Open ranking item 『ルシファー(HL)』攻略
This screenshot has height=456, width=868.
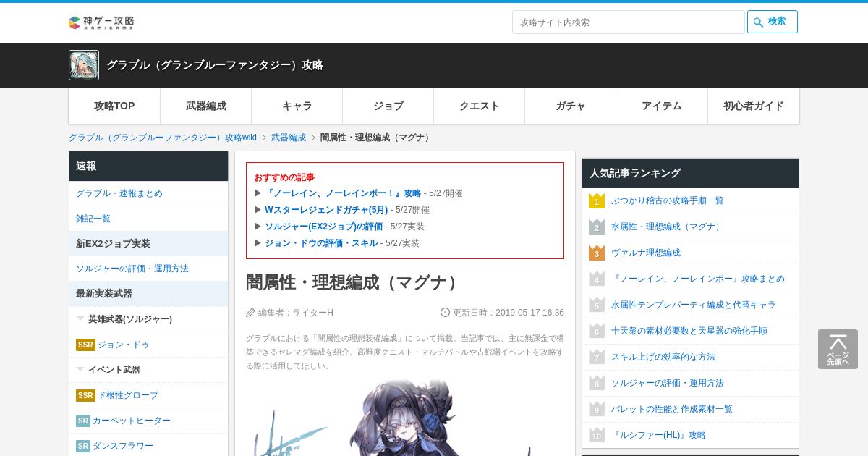[658, 435]
